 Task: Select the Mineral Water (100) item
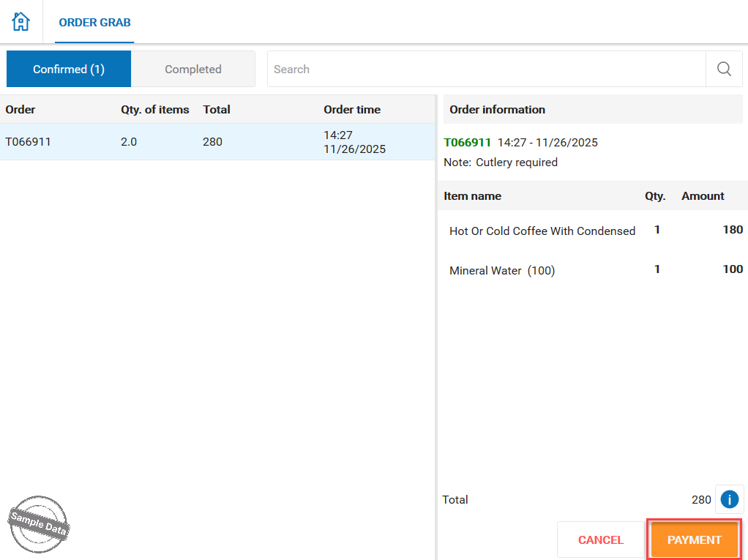502,270
